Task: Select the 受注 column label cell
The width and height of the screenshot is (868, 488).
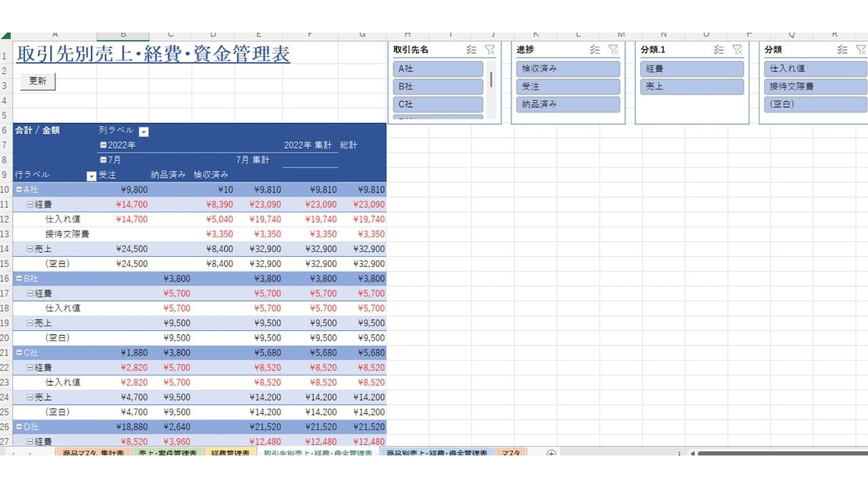Action: point(123,175)
